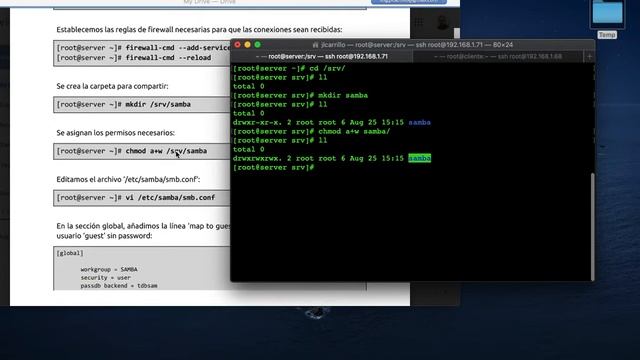640x360 pixels.
Task: Click the 'mkdir /srv/samba' code box in document
Action: coord(142,104)
